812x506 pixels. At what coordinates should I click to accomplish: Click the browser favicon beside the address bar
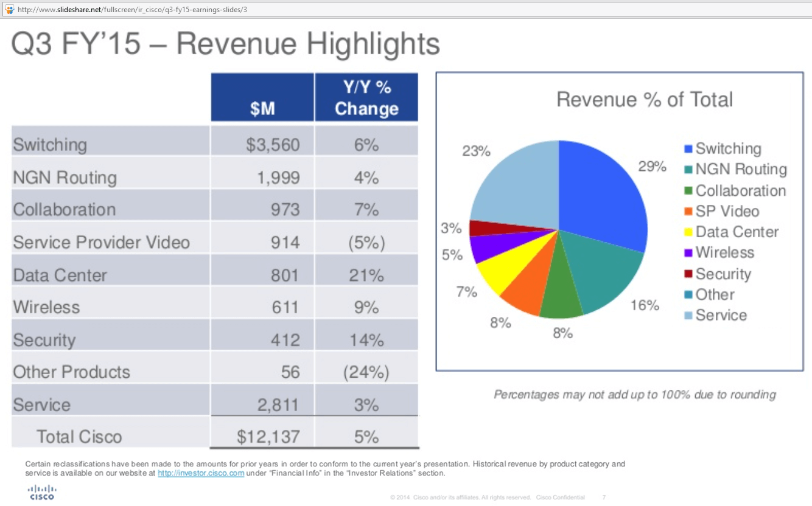coord(9,9)
